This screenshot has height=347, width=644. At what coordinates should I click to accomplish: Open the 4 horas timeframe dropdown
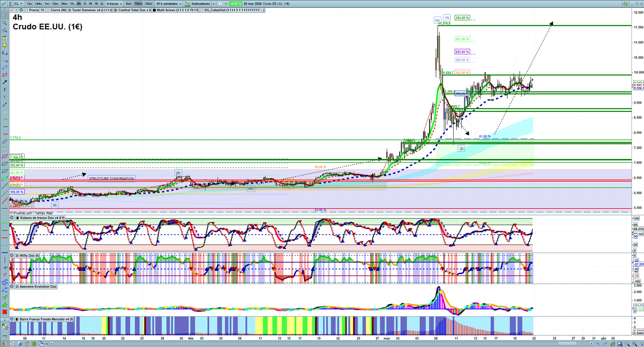click(114, 4)
